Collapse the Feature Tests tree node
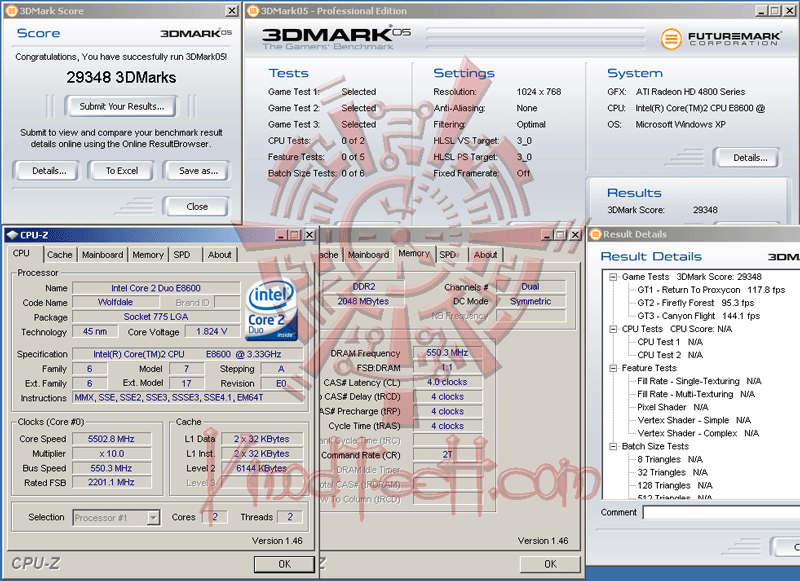800x581 pixels. [613, 368]
